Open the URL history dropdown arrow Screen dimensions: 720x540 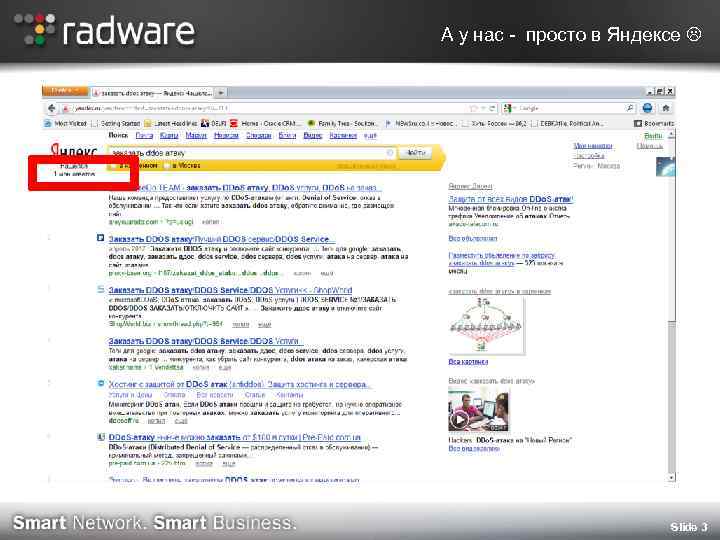[x=483, y=108]
